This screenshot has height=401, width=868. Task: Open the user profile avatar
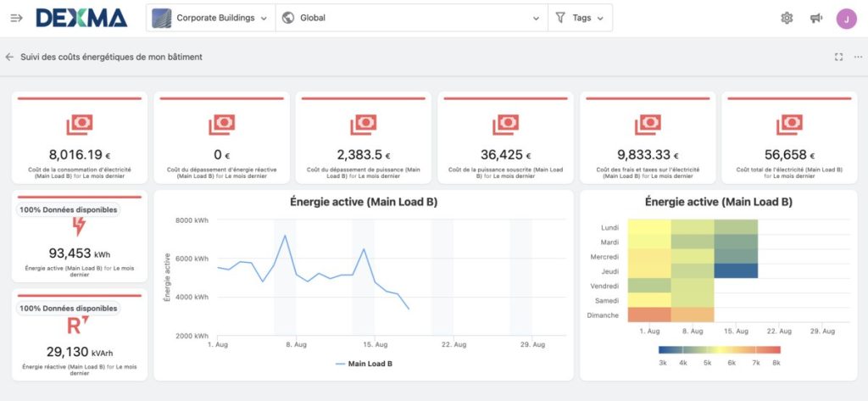click(846, 18)
